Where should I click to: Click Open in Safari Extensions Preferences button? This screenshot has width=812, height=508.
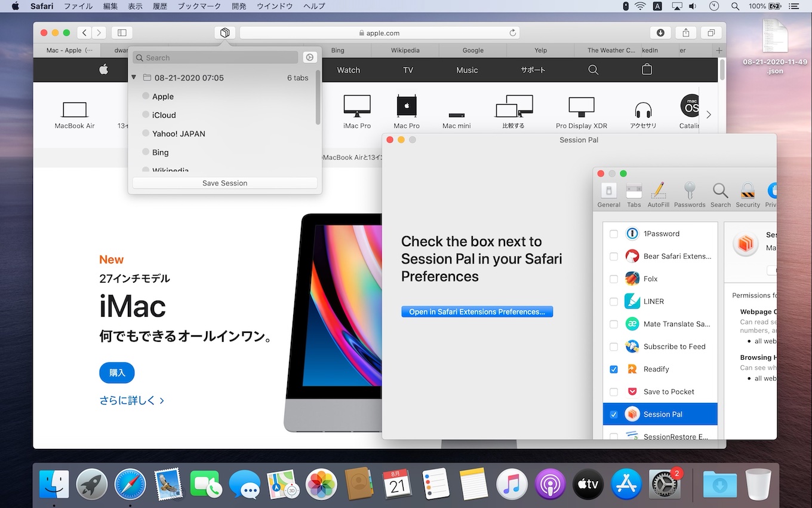[x=477, y=311]
